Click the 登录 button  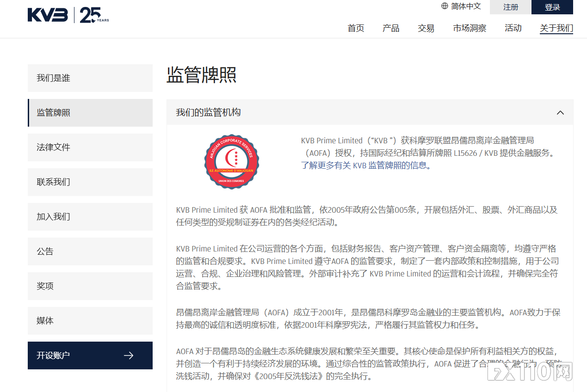coord(552,7)
